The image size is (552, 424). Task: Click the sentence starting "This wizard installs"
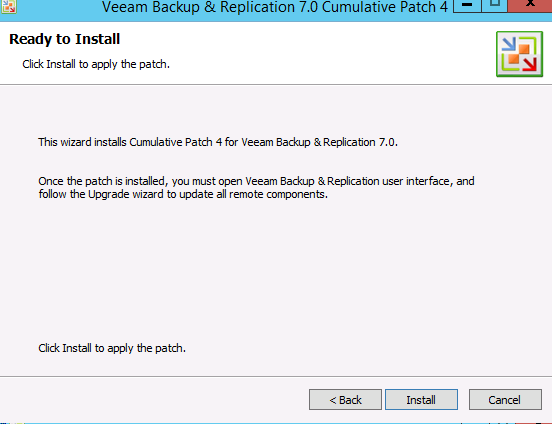click(x=218, y=142)
